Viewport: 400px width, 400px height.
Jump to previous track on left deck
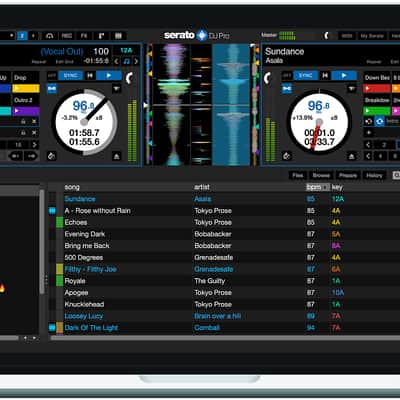90,76
